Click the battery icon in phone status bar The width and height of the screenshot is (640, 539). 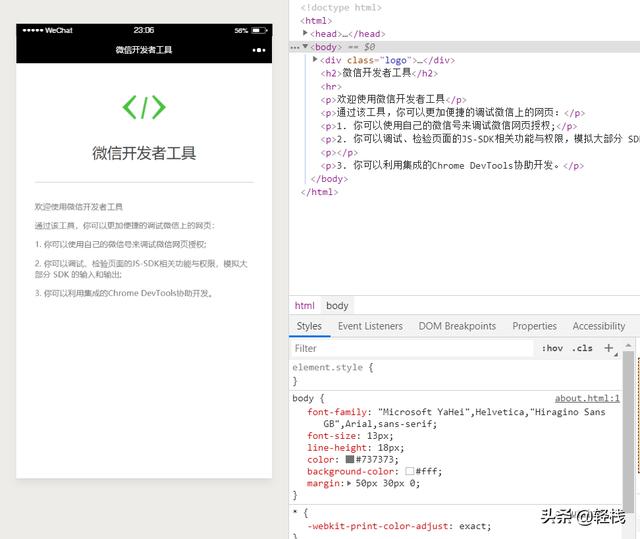click(260, 30)
